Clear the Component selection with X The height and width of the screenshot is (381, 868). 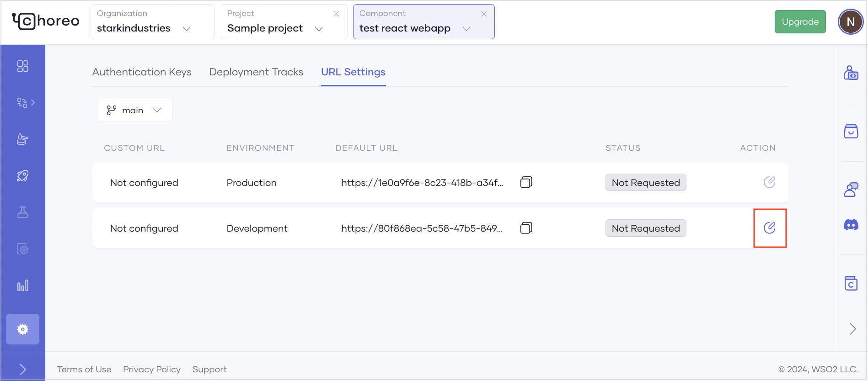point(484,14)
